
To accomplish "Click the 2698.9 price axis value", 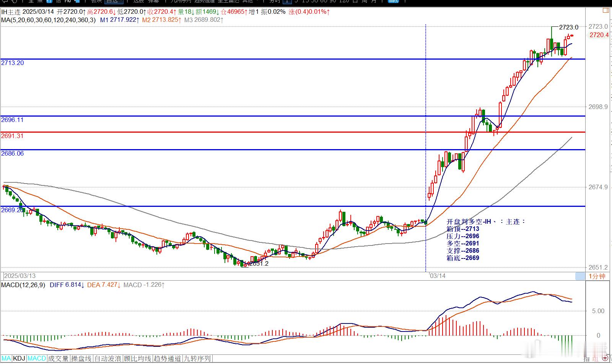I will [x=598, y=107].
